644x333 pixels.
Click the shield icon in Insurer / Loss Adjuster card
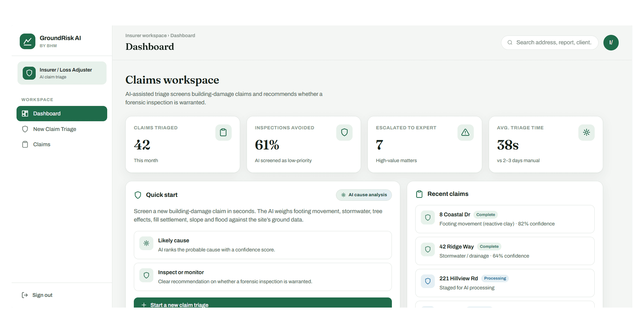click(29, 73)
